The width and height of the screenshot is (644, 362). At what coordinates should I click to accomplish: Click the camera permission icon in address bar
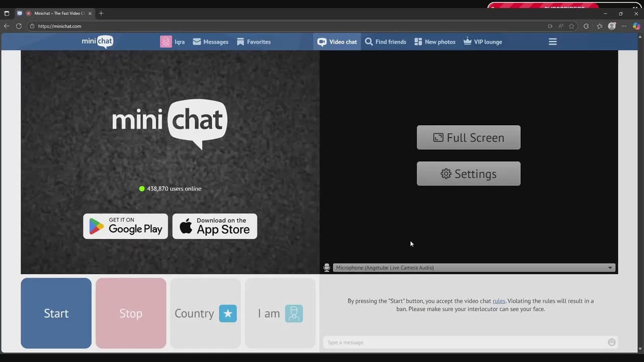550,26
